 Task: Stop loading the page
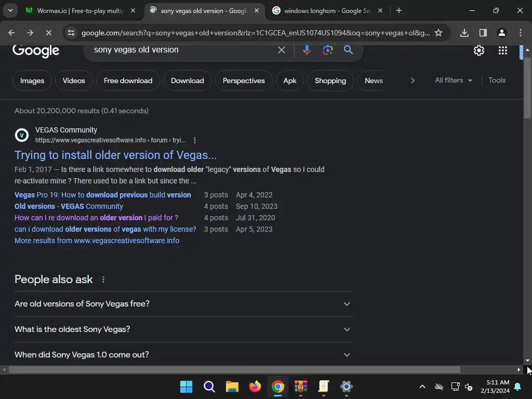click(48, 33)
